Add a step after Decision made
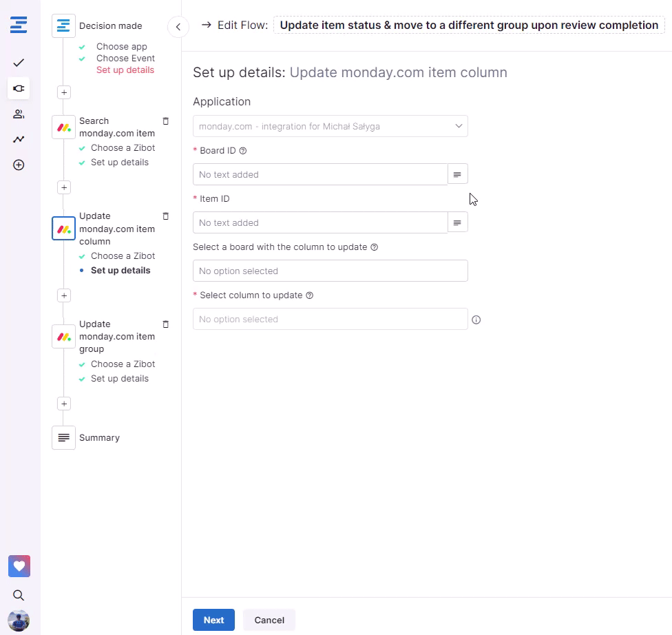This screenshot has height=635, width=672. [x=63, y=92]
